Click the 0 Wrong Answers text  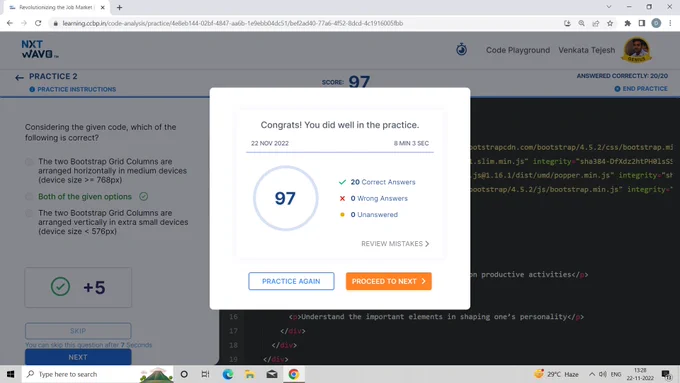[379, 199]
